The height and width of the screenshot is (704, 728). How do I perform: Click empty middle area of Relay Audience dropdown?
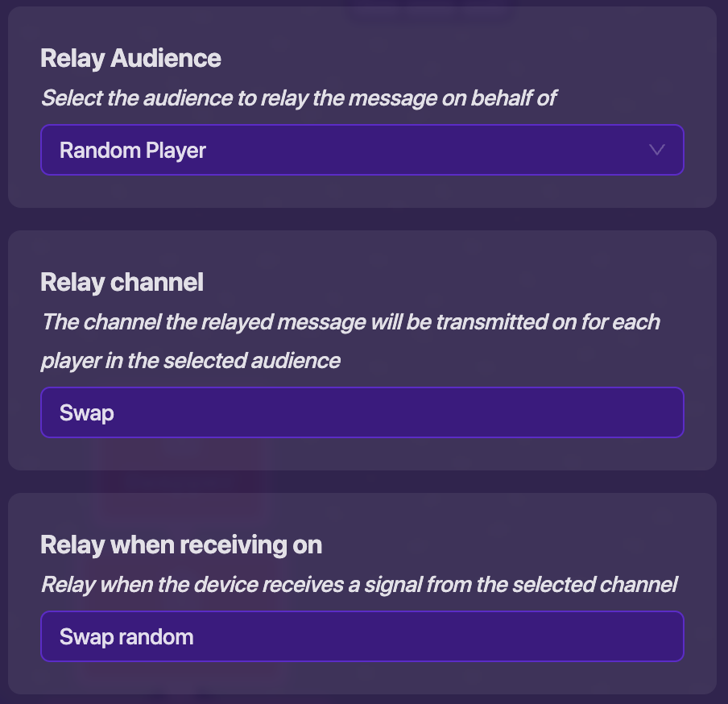click(x=419, y=150)
